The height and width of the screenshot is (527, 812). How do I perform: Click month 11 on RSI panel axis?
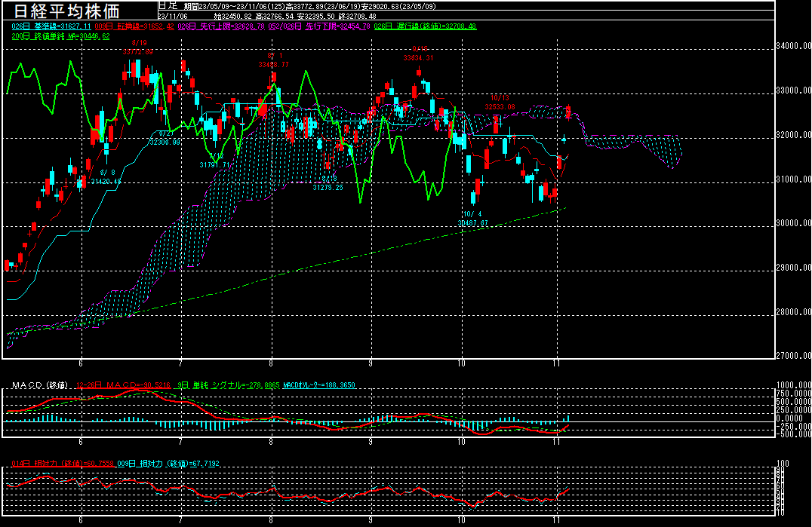[557, 520]
